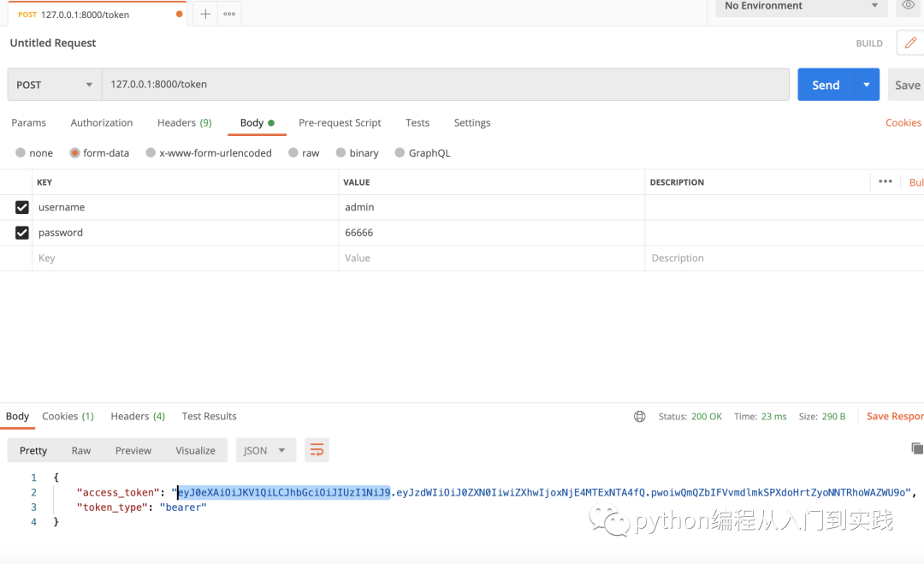Uncheck the password row checkbox
The width and height of the screenshot is (924, 564).
click(x=21, y=233)
